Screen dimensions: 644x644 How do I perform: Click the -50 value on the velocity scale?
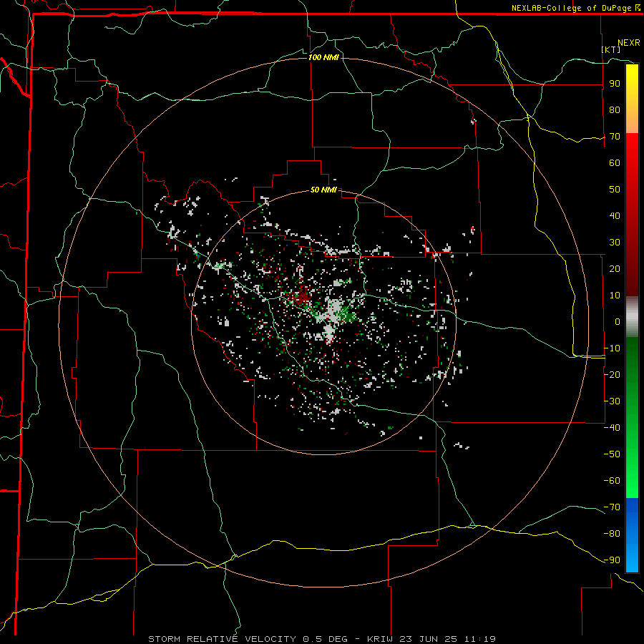pyautogui.click(x=612, y=454)
